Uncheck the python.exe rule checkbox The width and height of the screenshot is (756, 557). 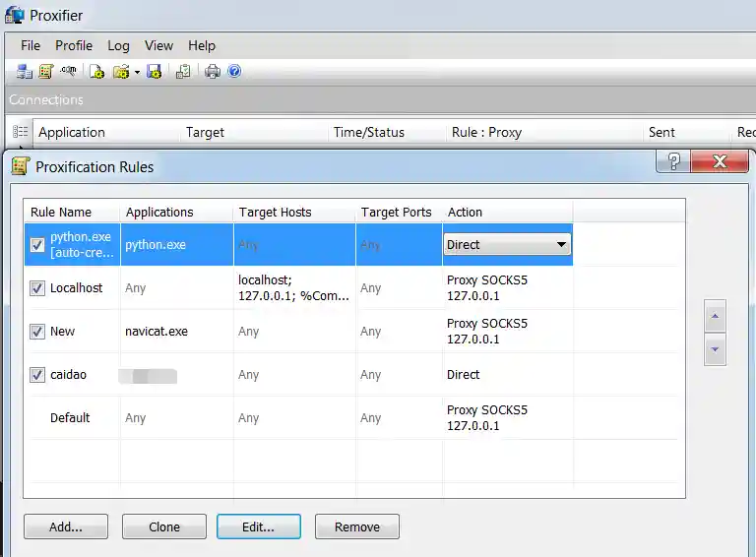(x=37, y=245)
